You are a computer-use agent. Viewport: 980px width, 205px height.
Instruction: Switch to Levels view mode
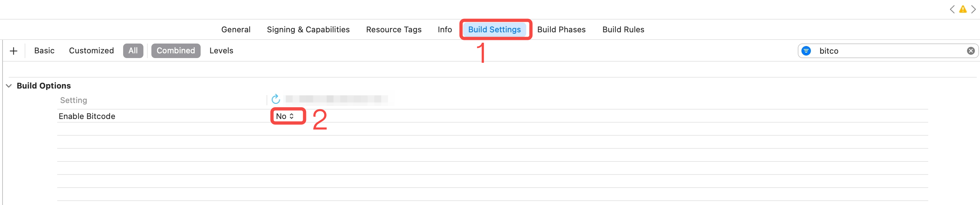tap(221, 51)
